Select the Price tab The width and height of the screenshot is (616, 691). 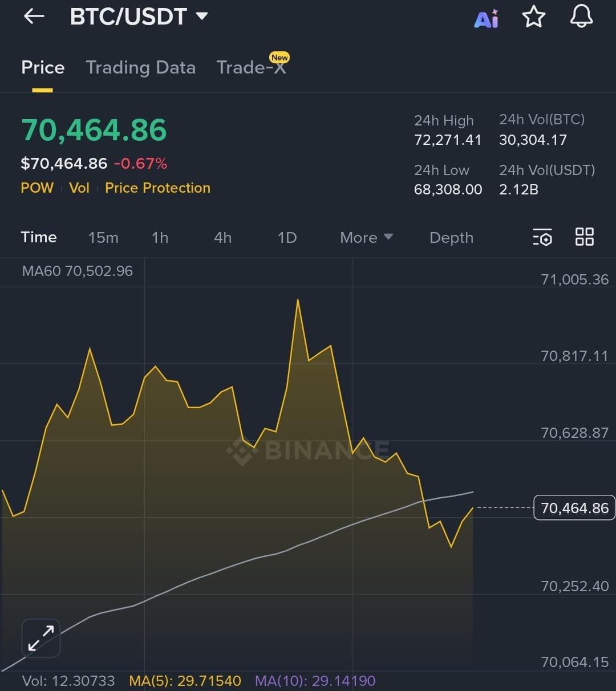[43, 68]
